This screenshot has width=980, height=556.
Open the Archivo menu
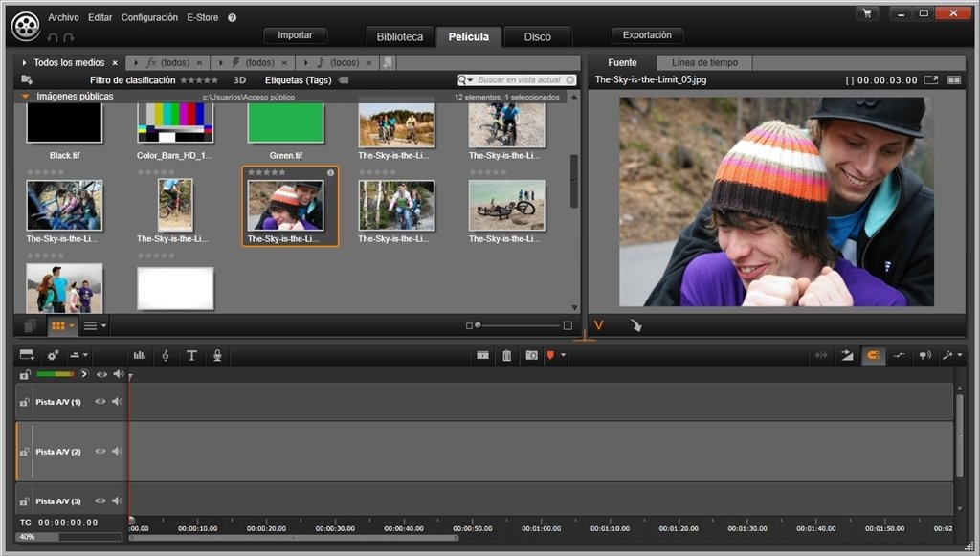[64, 17]
